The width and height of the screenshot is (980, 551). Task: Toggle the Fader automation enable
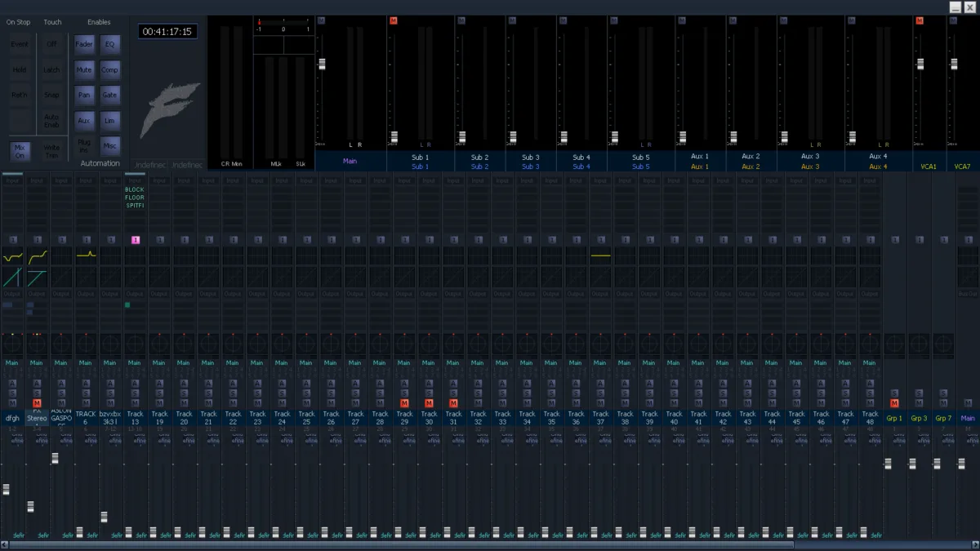click(x=84, y=44)
